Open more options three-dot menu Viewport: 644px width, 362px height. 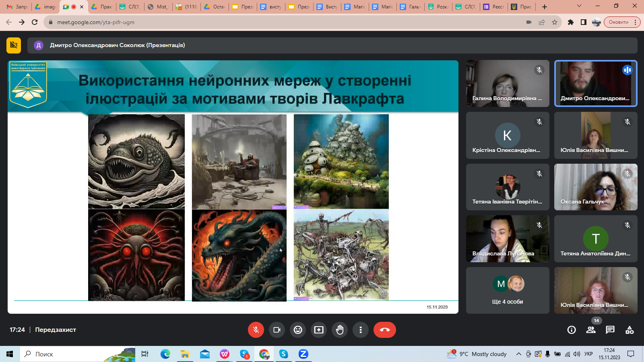coord(361,330)
